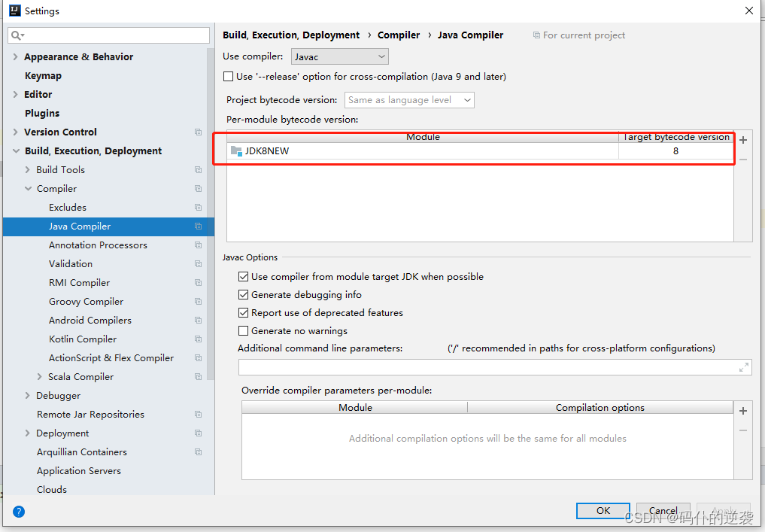This screenshot has width=765, height=532.
Task: Click the project-level icon next to ActionScript & Flex Compiler
Action: (198, 357)
